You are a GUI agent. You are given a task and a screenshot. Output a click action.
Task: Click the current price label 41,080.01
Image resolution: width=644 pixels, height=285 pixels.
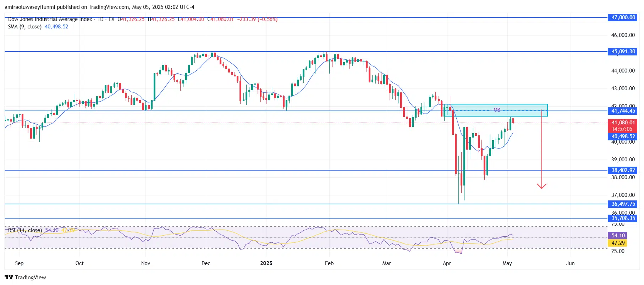click(623, 122)
